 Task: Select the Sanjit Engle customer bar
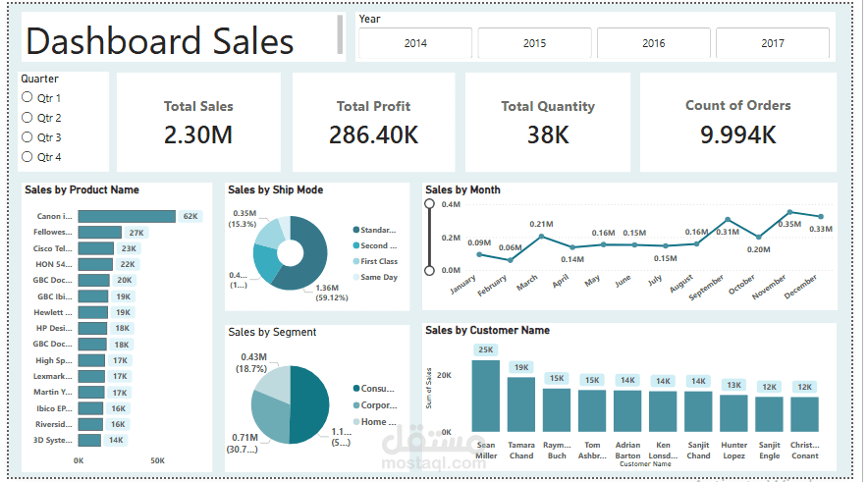pyautogui.click(x=769, y=414)
